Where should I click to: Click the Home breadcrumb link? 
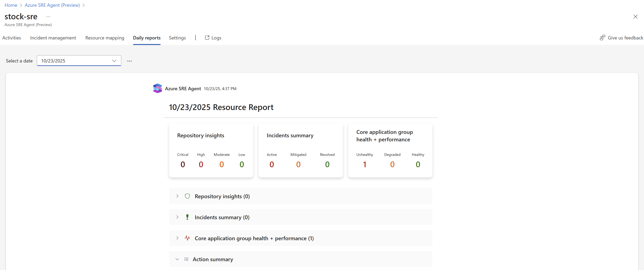(x=11, y=5)
